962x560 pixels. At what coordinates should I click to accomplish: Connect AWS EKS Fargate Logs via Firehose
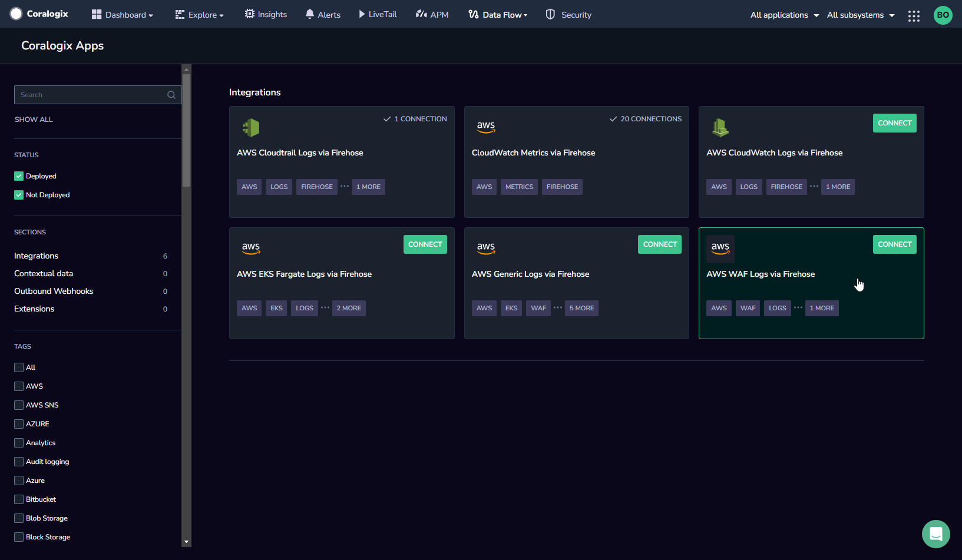click(x=425, y=244)
